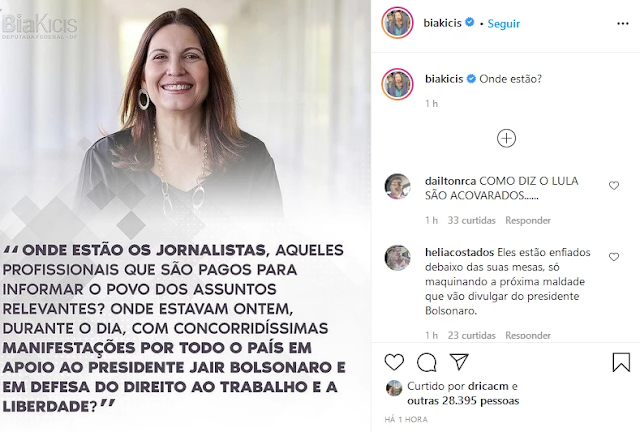This screenshot has width=640, height=432.
Task: View 33 curtidas on dailtonrca's comment
Action: coord(471,220)
